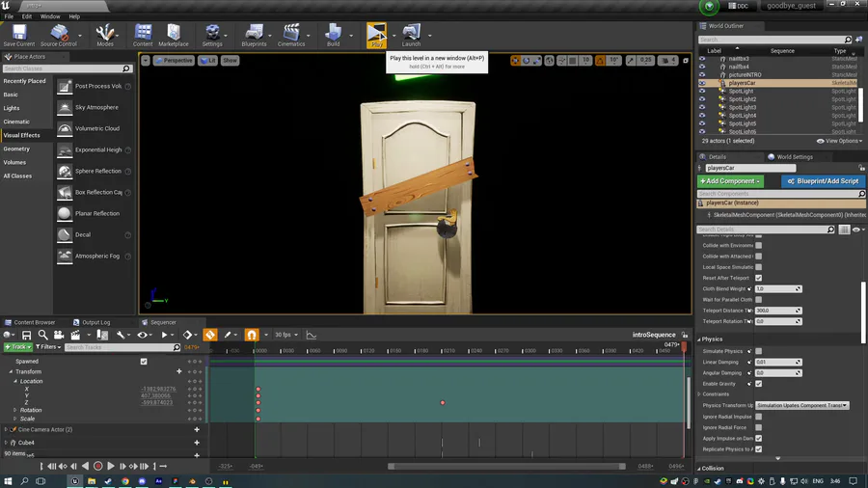Click the Add Component button
This screenshot has width=868, height=488.
[x=730, y=181]
